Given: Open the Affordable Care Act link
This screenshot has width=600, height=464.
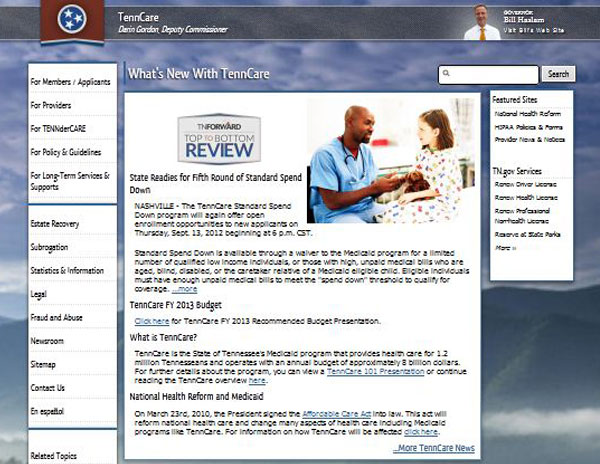Looking at the screenshot, I should (x=337, y=414).
